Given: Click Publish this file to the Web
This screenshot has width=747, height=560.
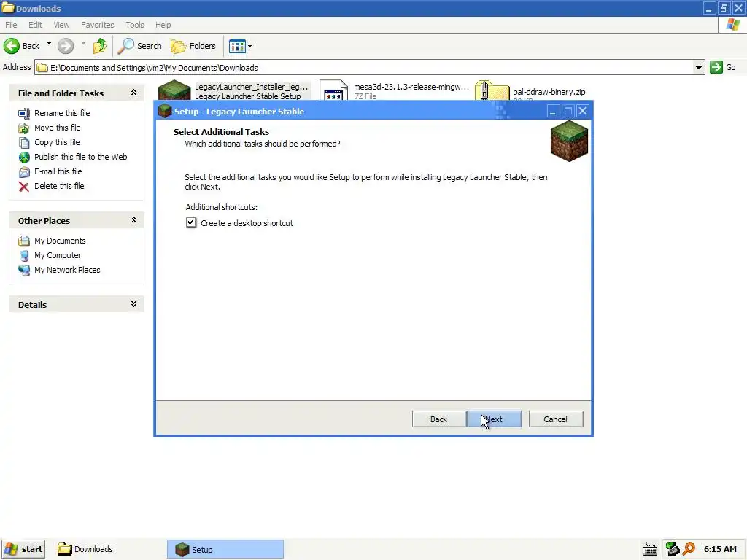Looking at the screenshot, I should (x=80, y=157).
